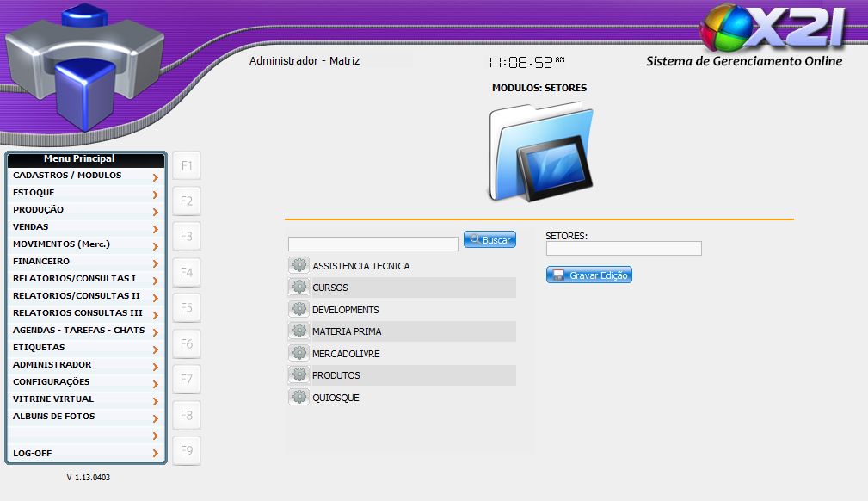Click the search text field beside Buscar
Image resolution: width=868 pixels, height=501 pixels.
coord(372,244)
